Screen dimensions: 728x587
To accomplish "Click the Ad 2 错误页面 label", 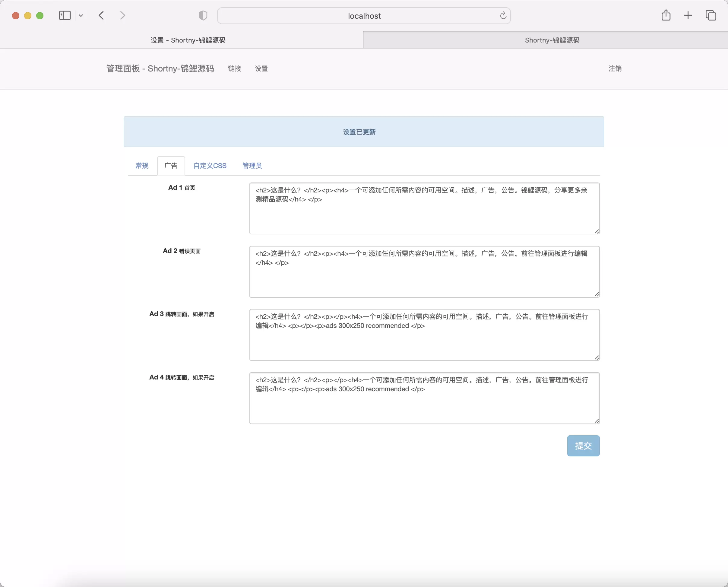I will click(182, 251).
